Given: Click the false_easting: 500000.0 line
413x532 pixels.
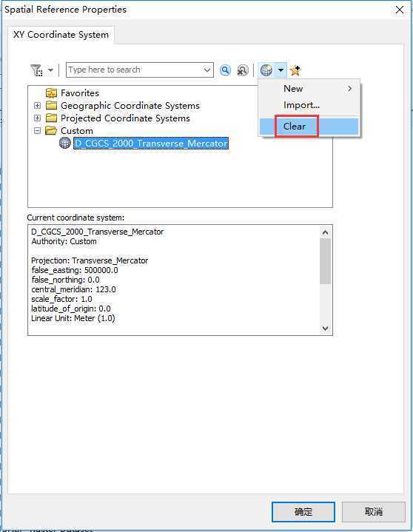Looking at the screenshot, I should tap(75, 270).
